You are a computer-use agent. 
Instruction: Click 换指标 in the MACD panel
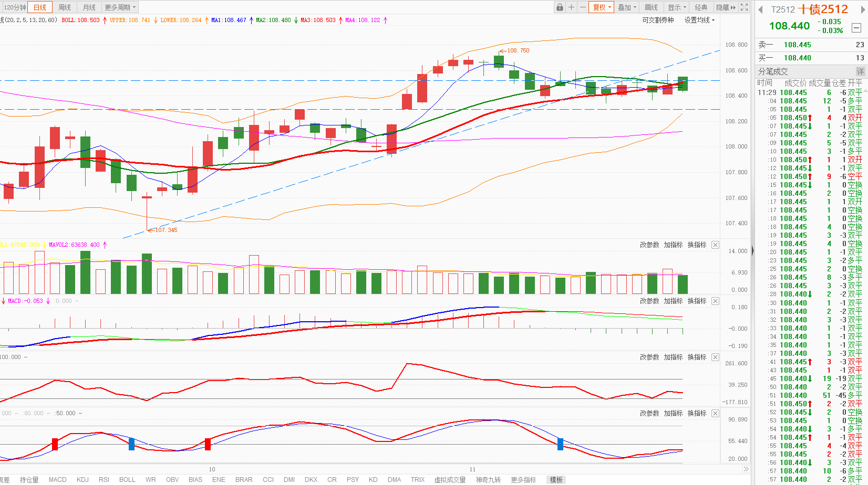coord(697,301)
